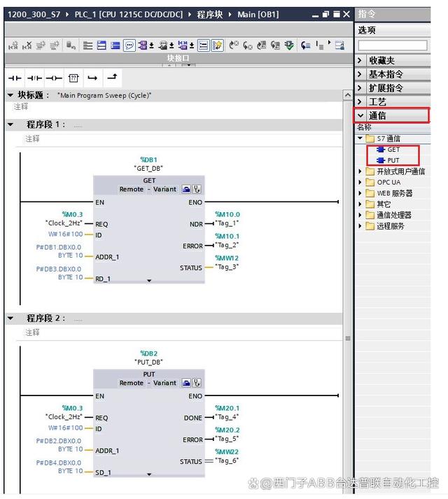Click the reset start values cylinder icon
Screen dimensions: 448x499
[x=71, y=45]
